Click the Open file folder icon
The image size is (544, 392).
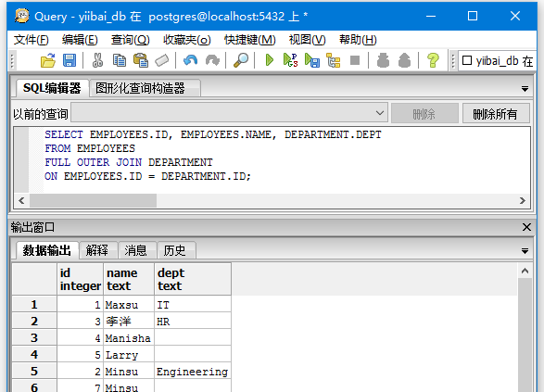(x=48, y=60)
